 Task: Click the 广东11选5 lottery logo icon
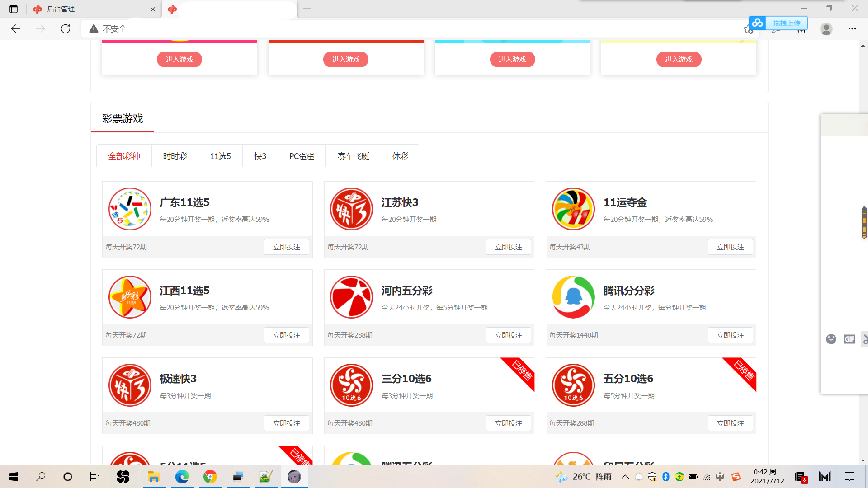pos(130,209)
